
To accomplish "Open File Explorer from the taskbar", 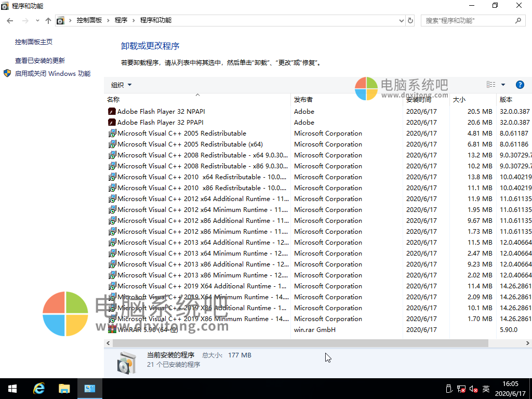I will point(64,388).
